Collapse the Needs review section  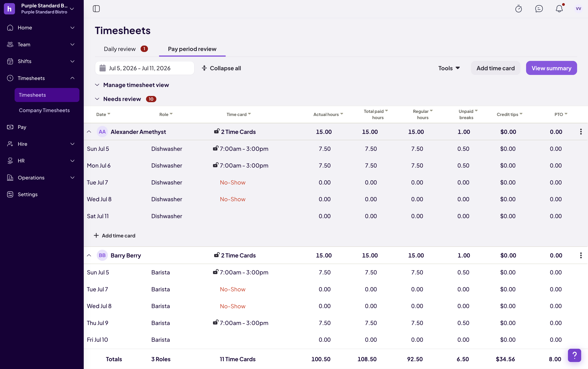[x=97, y=99]
